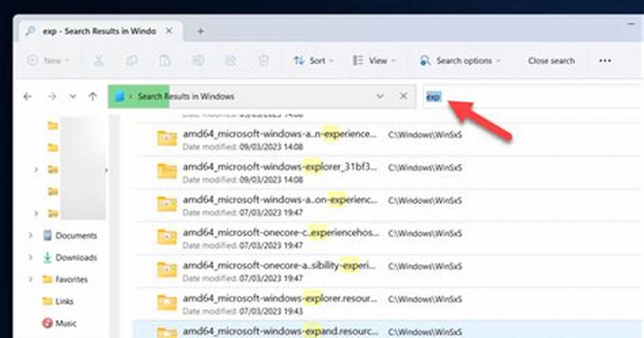Screen dimensions: 644x338
Task: Open Downloads in navigation pane
Action: (x=76, y=257)
